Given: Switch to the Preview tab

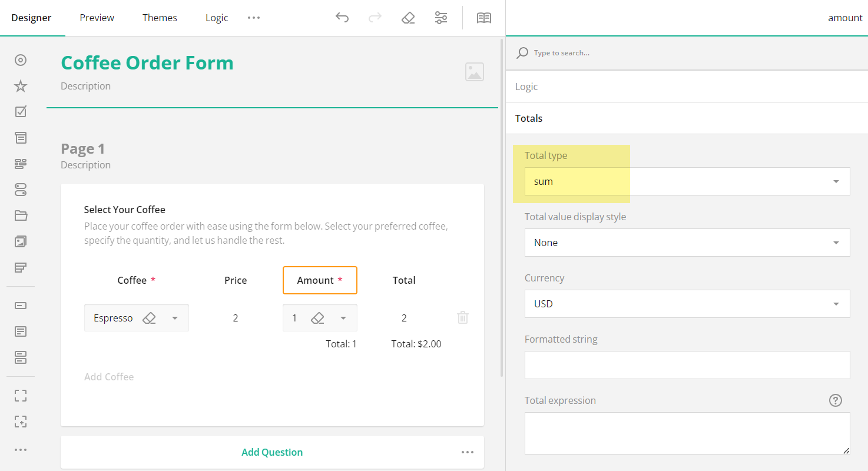Looking at the screenshot, I should 97,18.
